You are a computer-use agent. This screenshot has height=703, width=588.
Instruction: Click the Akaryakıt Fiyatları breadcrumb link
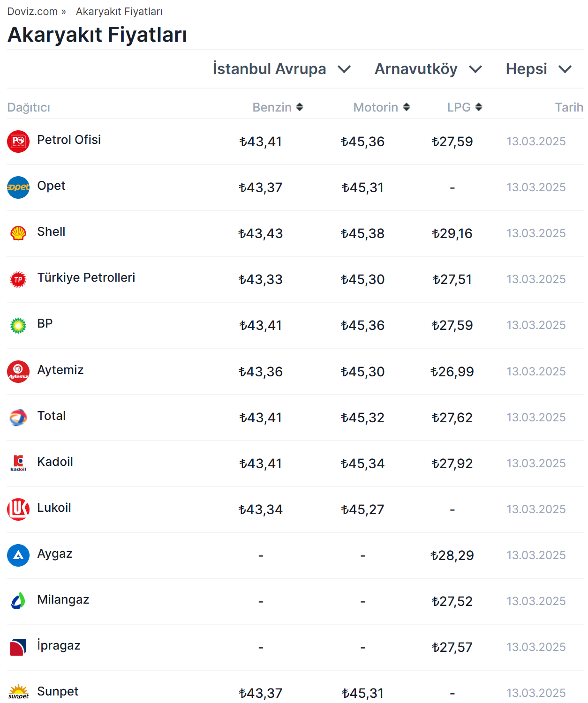tap(119, 11)
